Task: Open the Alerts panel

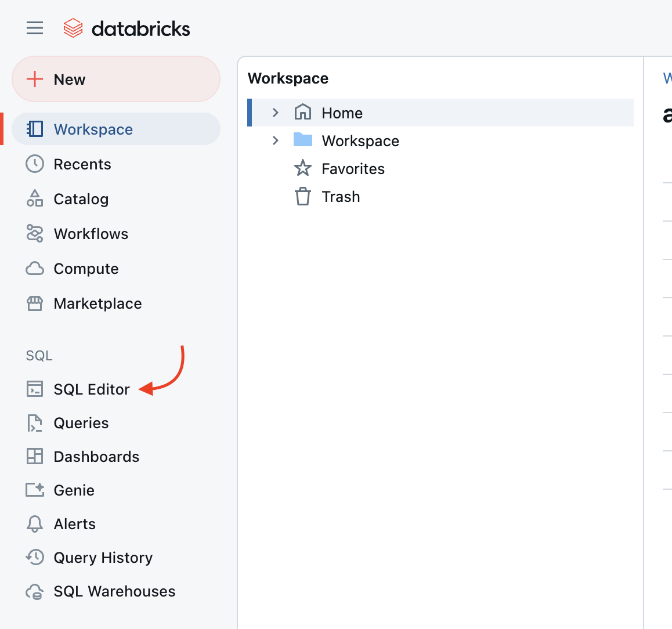Action: (x=74, y=523)
